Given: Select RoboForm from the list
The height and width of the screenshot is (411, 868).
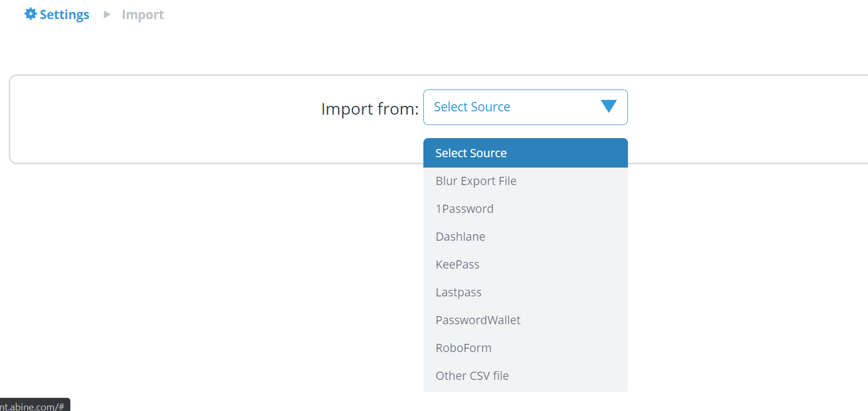Looking at the screenshot, I should click(525, 348).
